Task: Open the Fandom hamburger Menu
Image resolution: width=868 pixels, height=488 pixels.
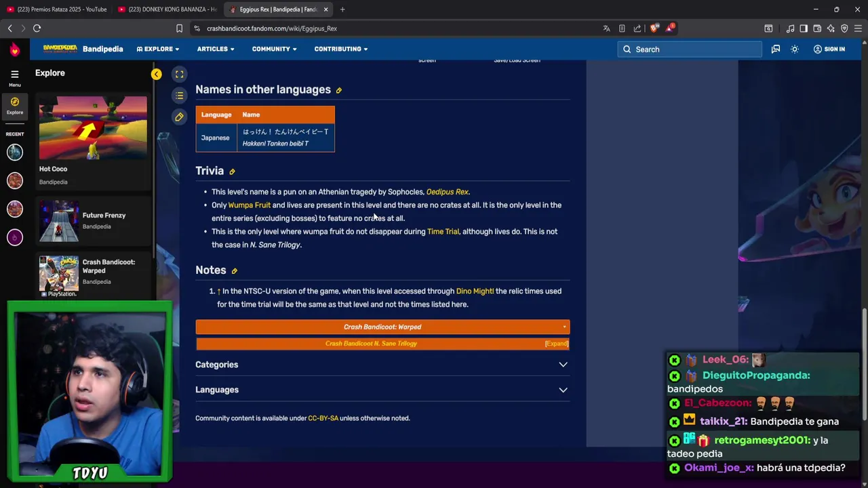Action: click(x=14, y=78)
